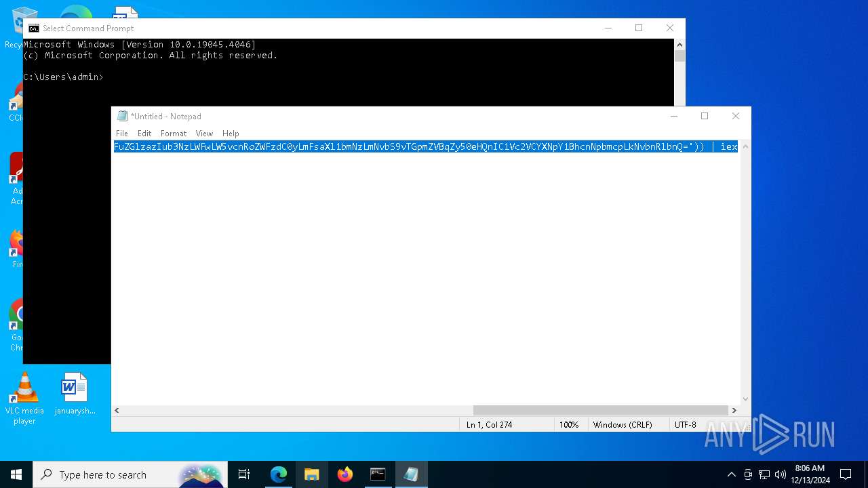Open the notification center icon
The width and height of the screenshot is (868, 488).
pos(846,474)
